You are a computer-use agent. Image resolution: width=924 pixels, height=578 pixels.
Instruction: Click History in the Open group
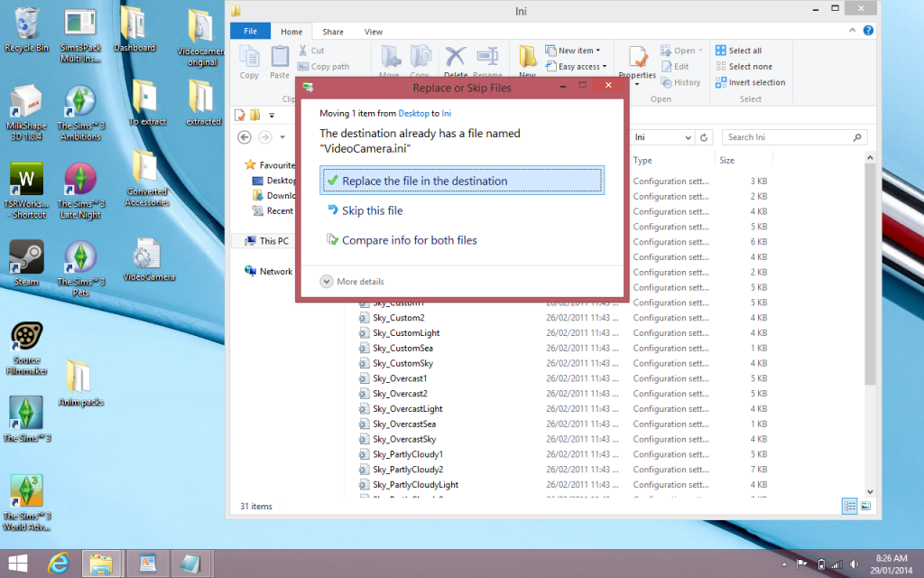click(x=681, y=82)
